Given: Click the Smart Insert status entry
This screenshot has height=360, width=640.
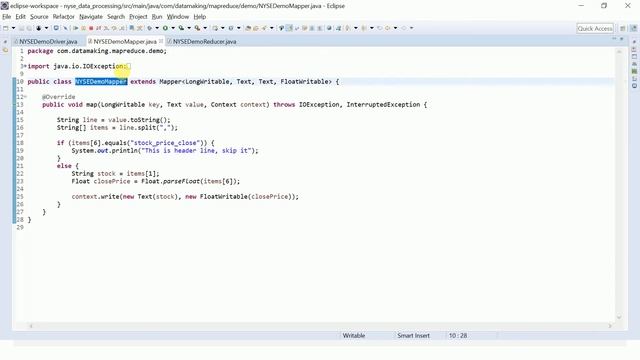Looking at the screenshot, I should point(413,336).
